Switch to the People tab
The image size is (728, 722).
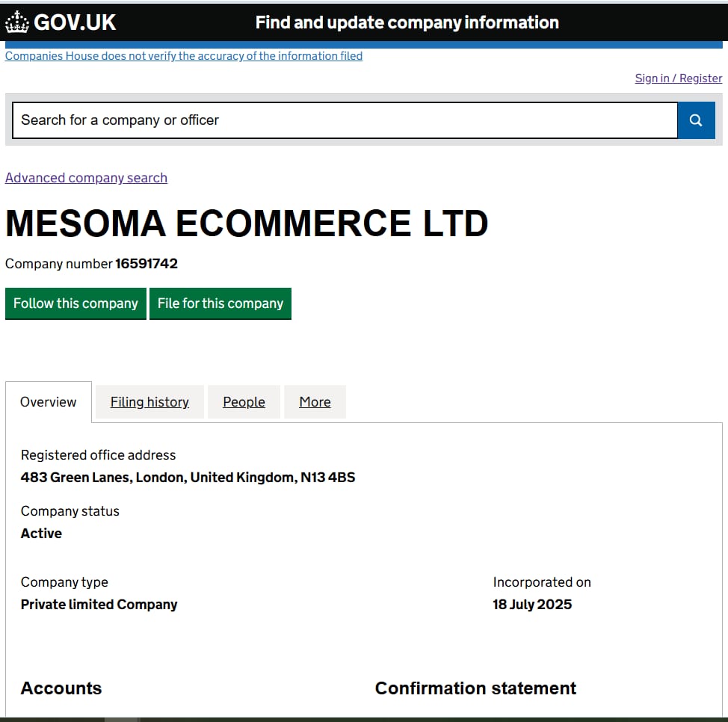[x=244, y=402]
